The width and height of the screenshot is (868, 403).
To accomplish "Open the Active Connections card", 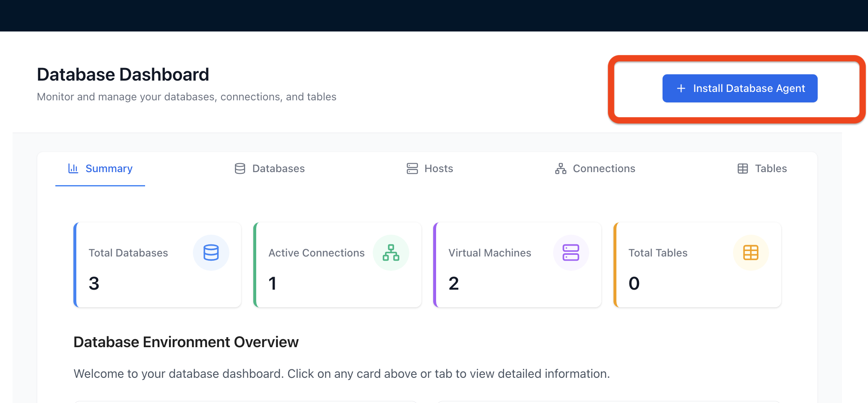I will 337,265.
